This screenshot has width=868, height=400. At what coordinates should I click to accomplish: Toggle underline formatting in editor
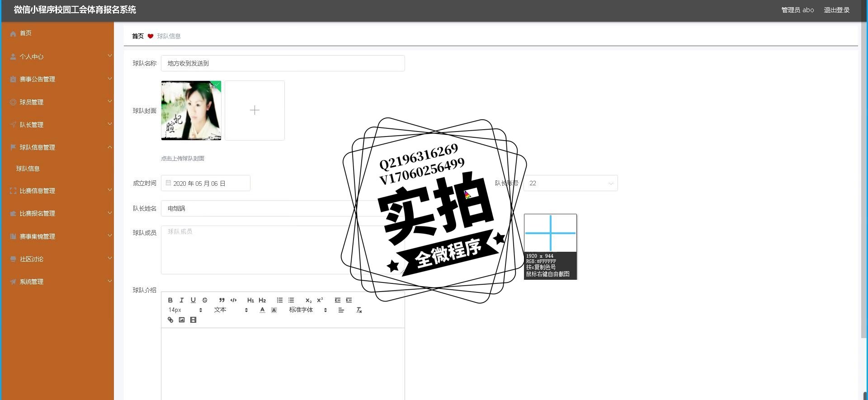coord(193,300)
